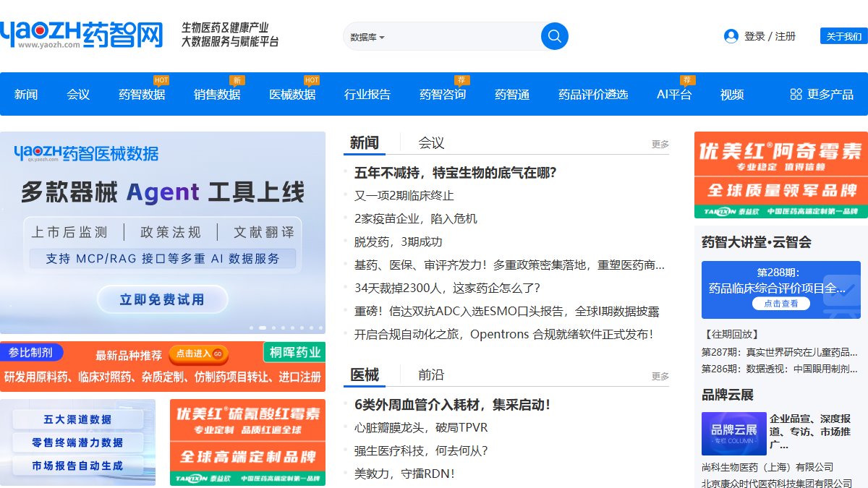
Task: Open article 又一项2期临床终止
Action: coord(404,195)
